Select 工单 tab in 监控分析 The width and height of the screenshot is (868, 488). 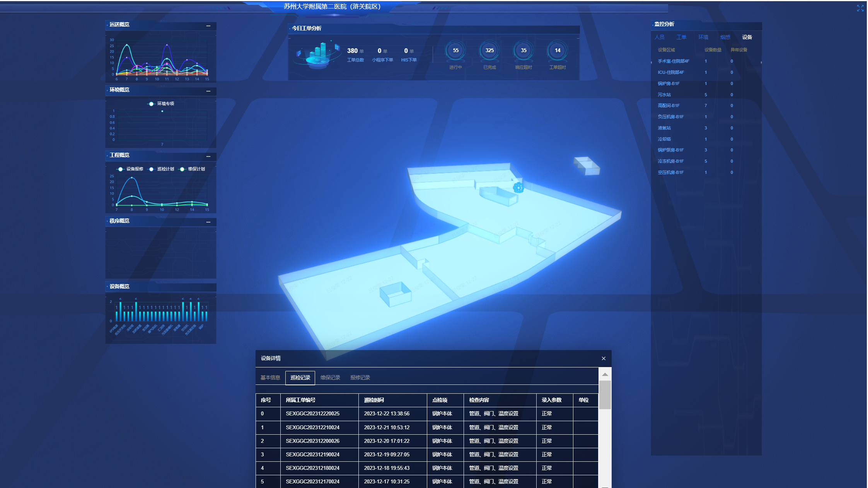681,37
